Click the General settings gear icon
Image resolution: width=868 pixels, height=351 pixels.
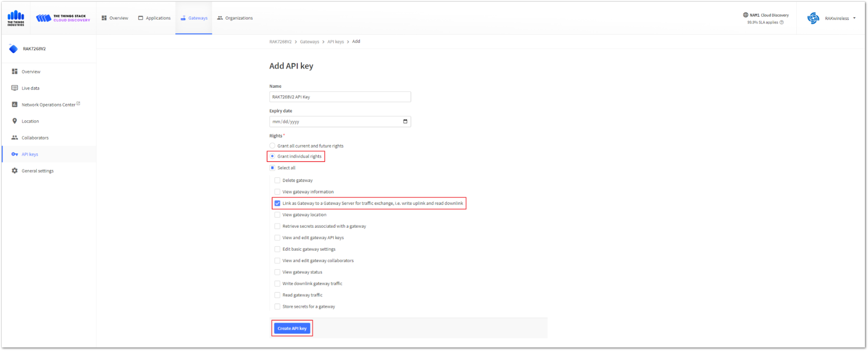point(15,171)
